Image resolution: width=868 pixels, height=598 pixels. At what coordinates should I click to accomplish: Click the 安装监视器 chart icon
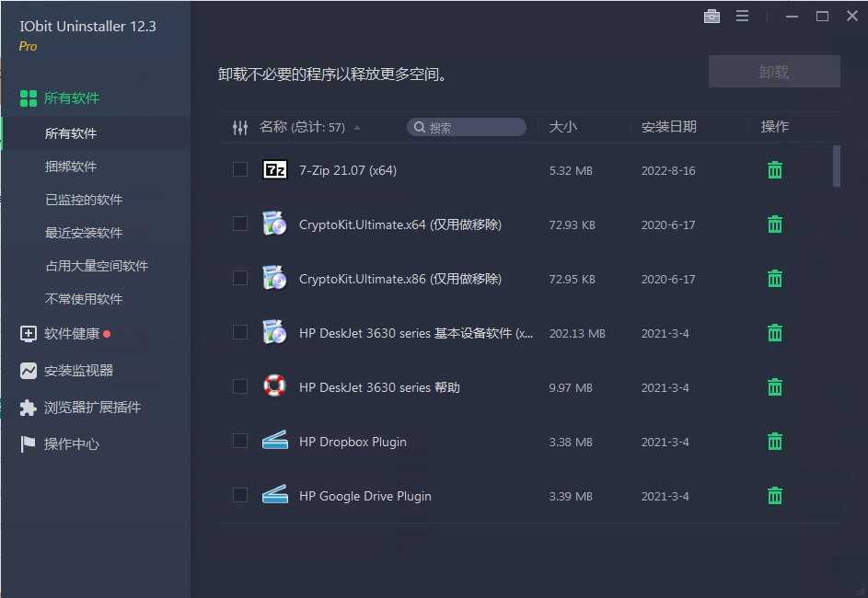coord(29,370)
